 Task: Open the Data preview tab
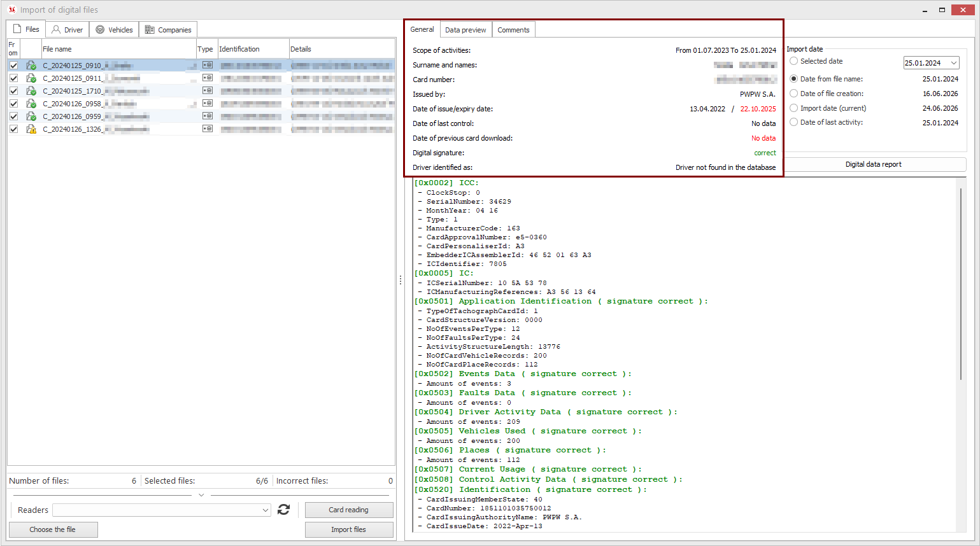(x=465, y=30)
